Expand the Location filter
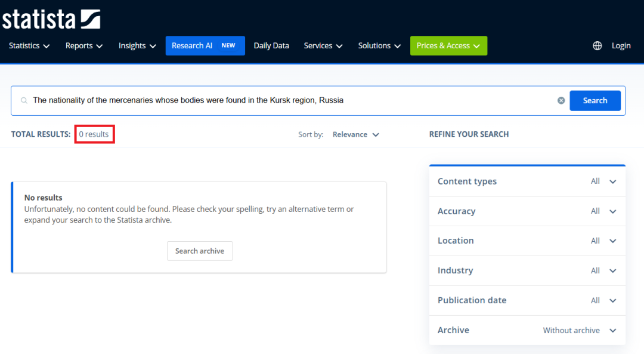 (x=527, y=241)
